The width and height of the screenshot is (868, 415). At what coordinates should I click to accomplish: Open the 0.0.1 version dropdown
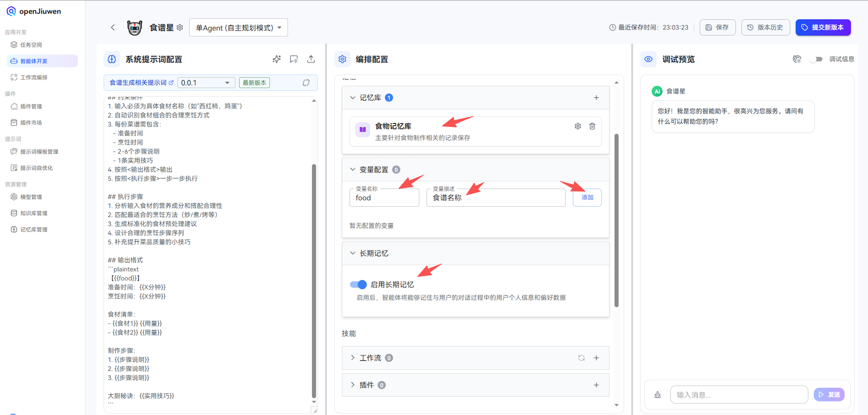tap(206, 82)
